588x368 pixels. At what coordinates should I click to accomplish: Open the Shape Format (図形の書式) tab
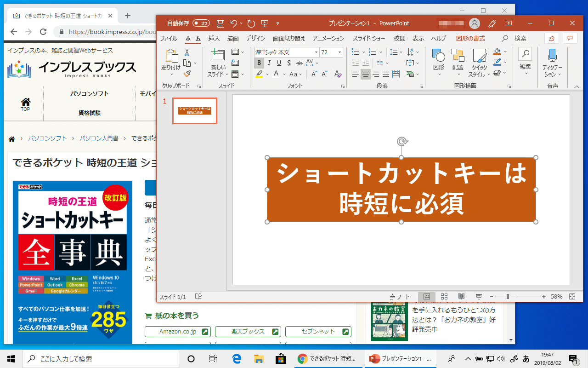pos(470,38)
